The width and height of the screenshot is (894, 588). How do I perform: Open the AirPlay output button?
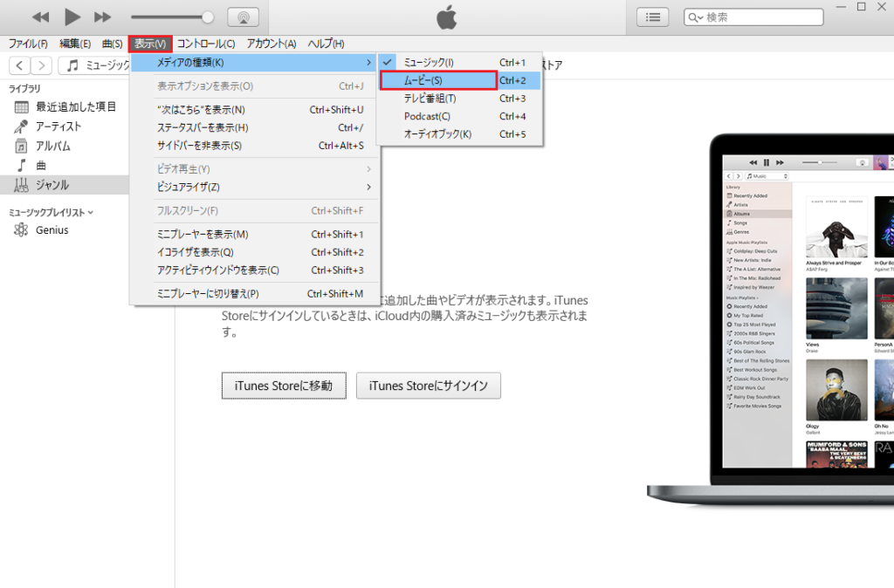(244, 17)
